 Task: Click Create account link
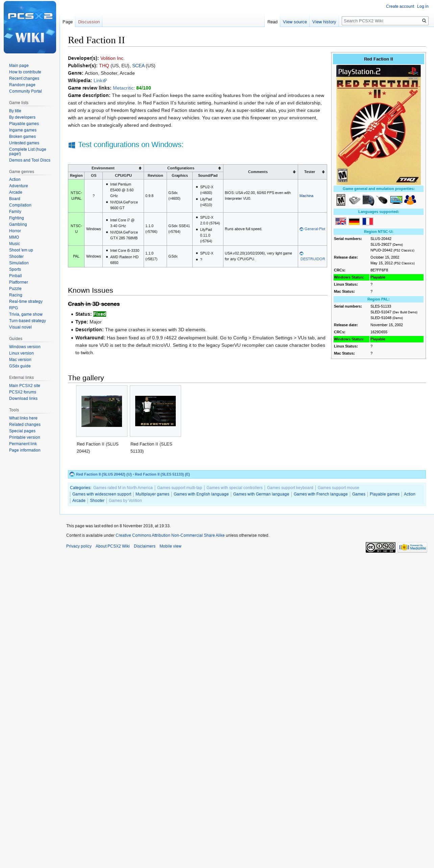(x=400, y=6)
